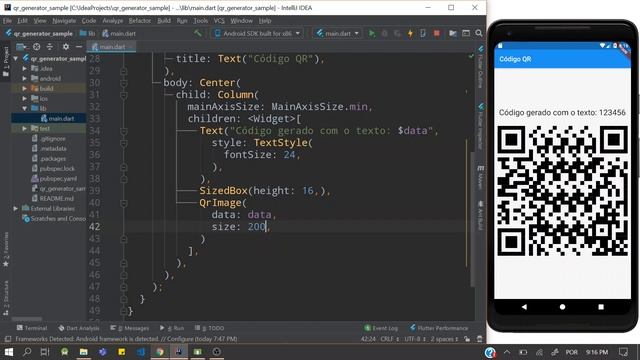Open the Maven side panel
Image resolution: width=640 pixels, height=360 pixels.
click(x=481, y=178)
